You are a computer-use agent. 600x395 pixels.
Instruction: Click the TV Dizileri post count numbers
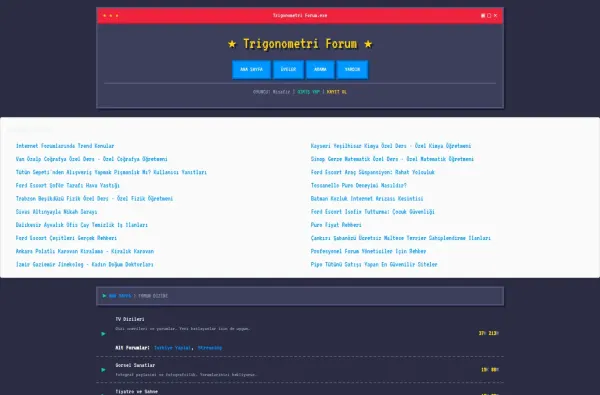pos(489,333)
